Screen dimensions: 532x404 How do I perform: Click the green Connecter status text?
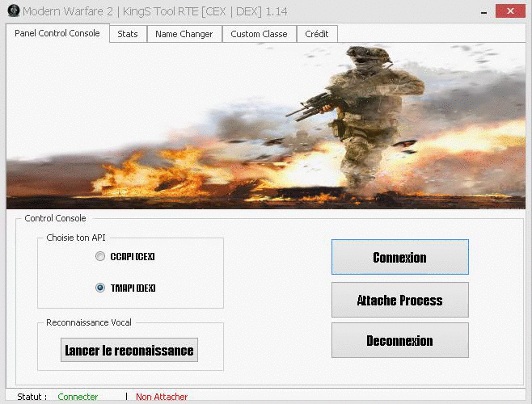[78, 397]
